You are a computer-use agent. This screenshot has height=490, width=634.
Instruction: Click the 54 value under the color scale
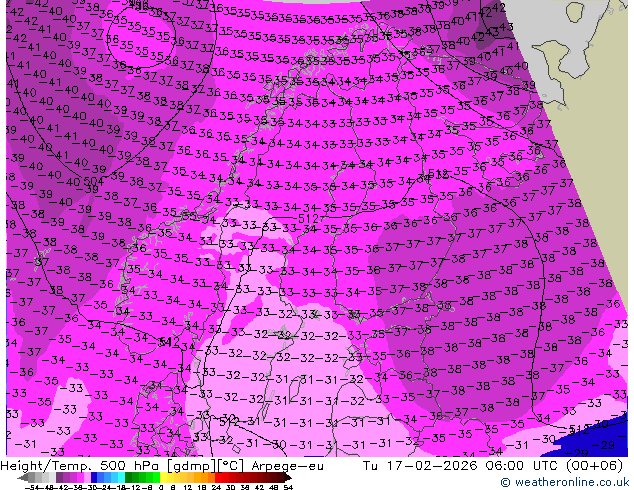pyautogui.click(x=288, y=488)
